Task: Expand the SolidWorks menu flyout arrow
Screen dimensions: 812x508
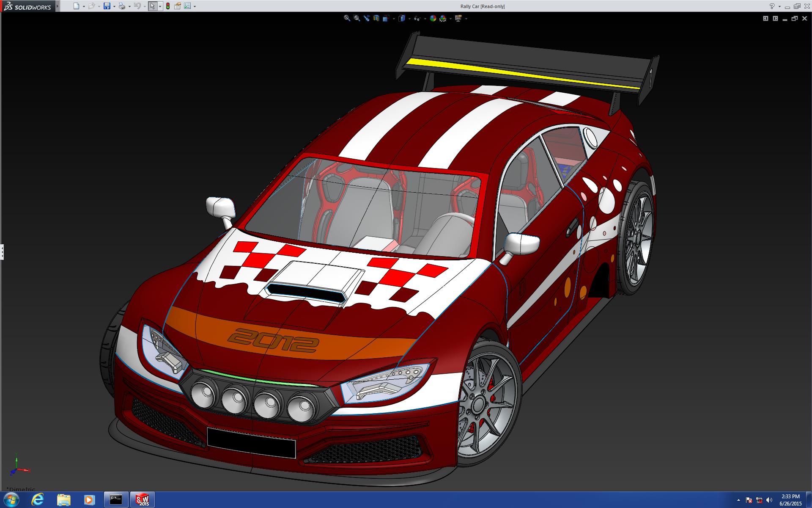Action: [x=58, y=6]
